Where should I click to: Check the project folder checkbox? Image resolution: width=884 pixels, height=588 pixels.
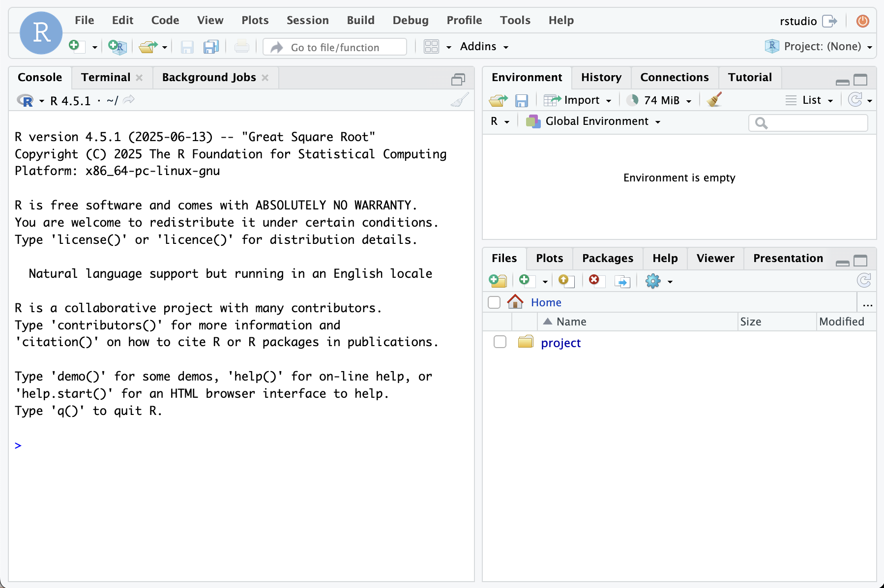pyautogui.click(x=500, y=342)
